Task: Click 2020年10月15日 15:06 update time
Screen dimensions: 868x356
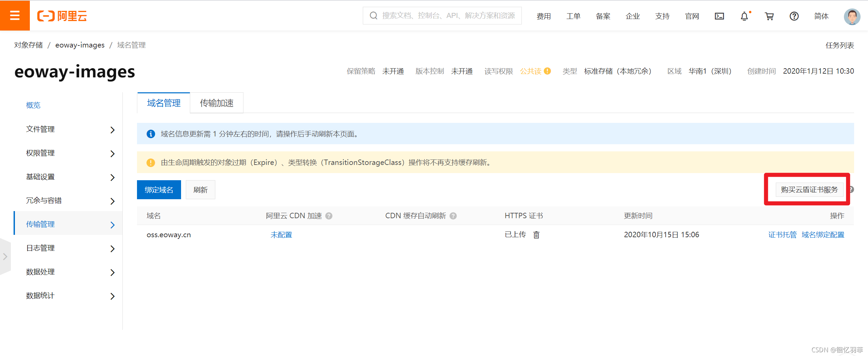Action: (662, 235)
